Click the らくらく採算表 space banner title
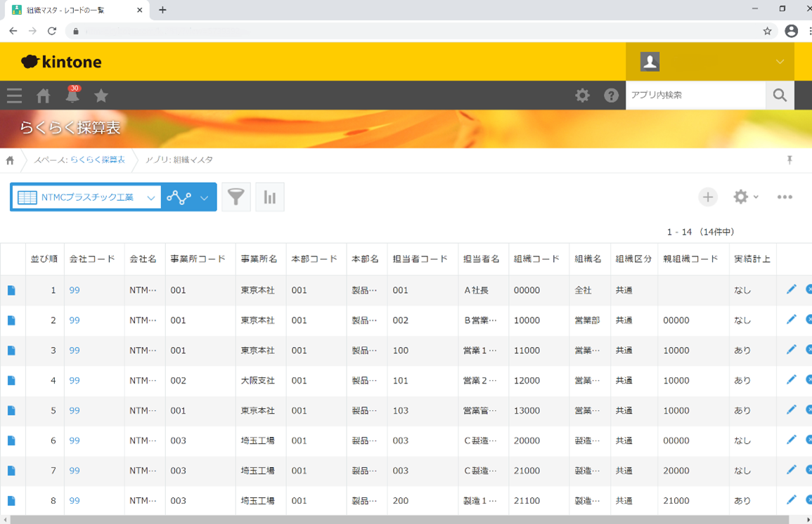 [70, 127]
